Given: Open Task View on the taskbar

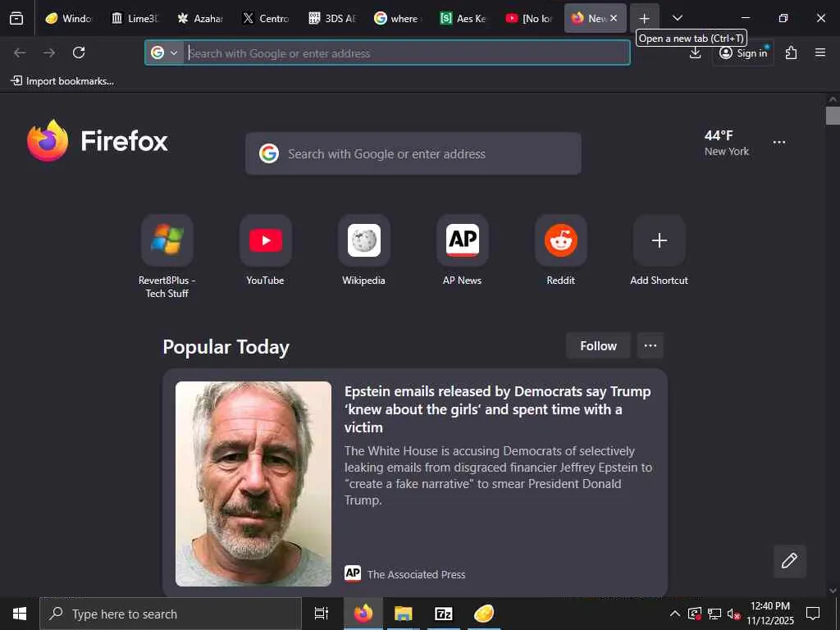Looking at the screenshot, I should click(322, 614).
